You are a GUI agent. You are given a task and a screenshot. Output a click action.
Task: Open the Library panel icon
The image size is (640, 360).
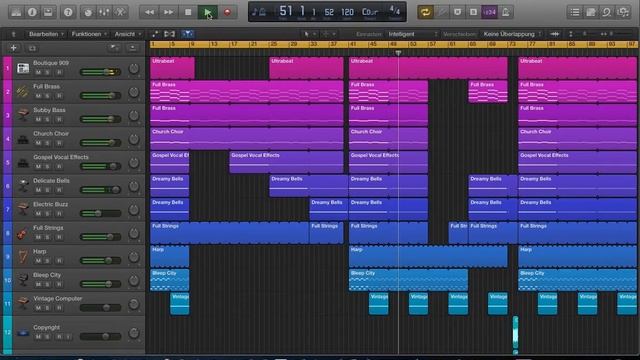[16, 12]
